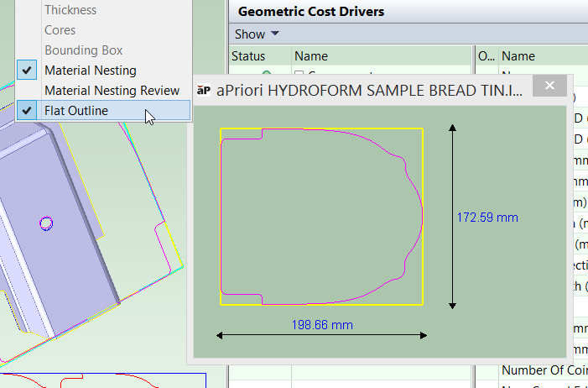Open the Show dropdown in Geometric Cost Drivers
Screen dimensions: 588x388
(x=257, y=34)
